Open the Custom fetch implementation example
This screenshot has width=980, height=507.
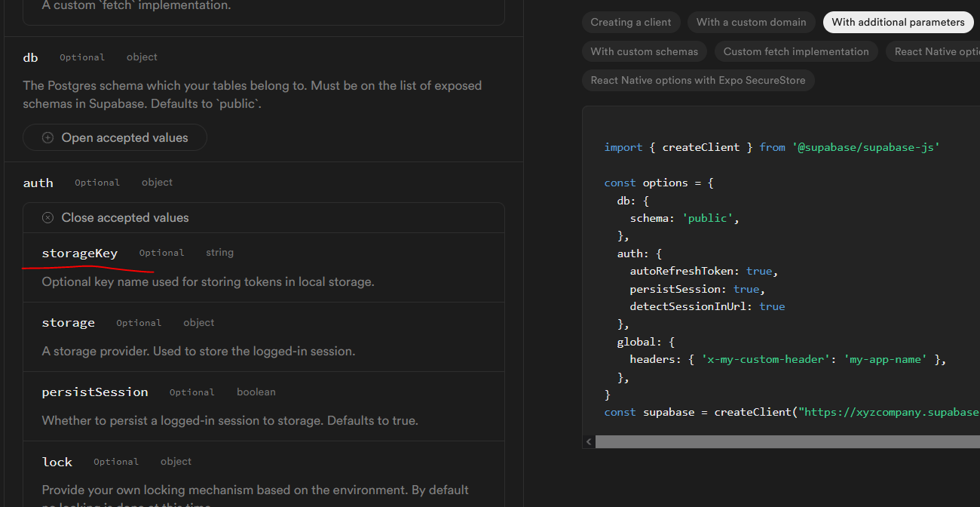pos(796,51)
